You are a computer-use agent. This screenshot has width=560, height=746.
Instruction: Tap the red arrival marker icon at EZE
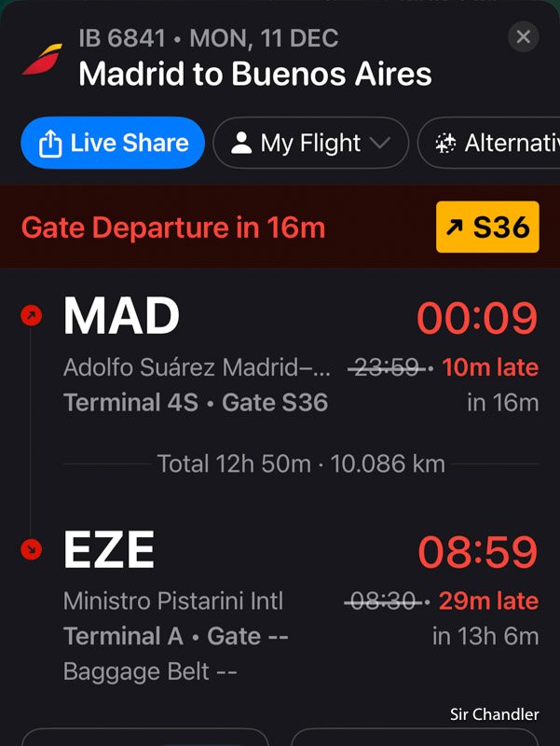click(x=31, y=550)
